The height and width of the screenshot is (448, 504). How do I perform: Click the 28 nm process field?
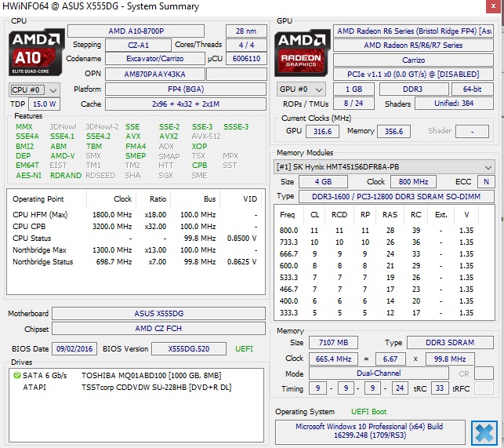(x=246, y=31)
